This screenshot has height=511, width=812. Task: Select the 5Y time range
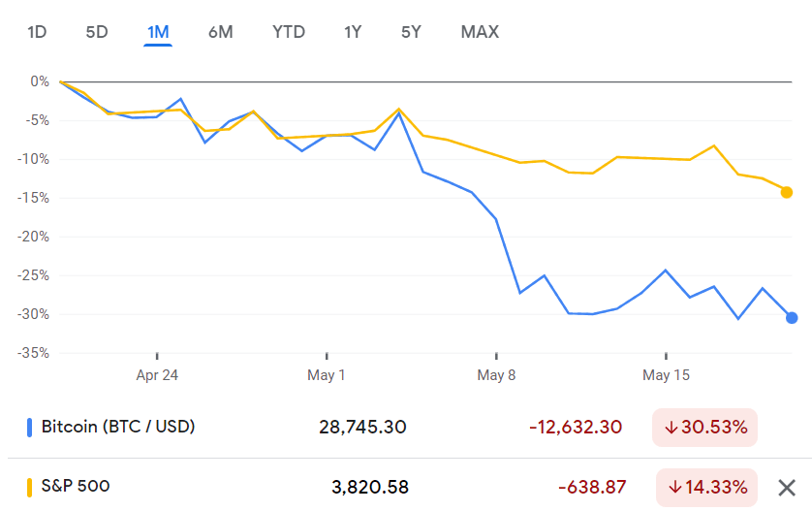pyautogui.click(x=411, y=32)
